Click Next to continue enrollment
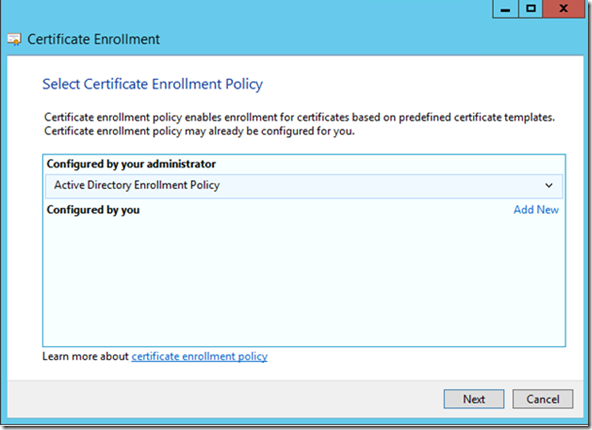 tap(474, 399)
